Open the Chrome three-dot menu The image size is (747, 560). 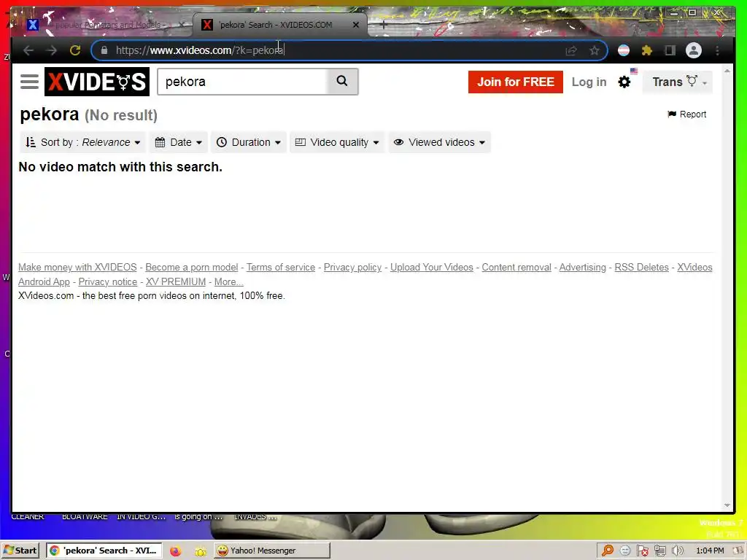718,50
